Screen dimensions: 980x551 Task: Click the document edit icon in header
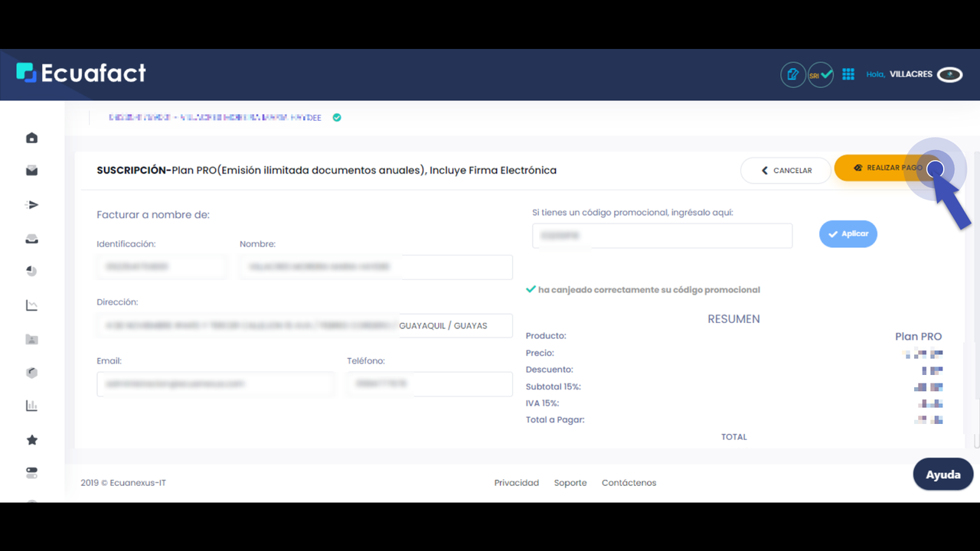pyautogui.click(x=793, y=74)
